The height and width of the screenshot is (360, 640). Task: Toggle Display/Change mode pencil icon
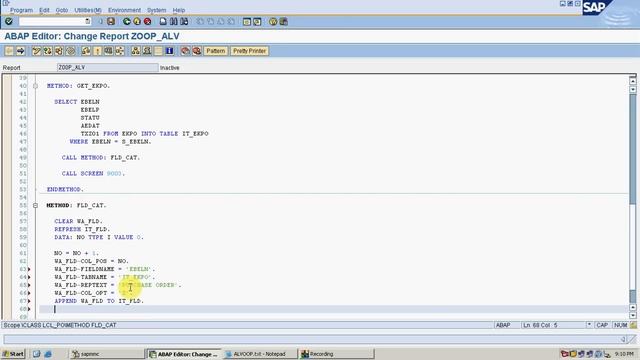click(x=36, y=51)
